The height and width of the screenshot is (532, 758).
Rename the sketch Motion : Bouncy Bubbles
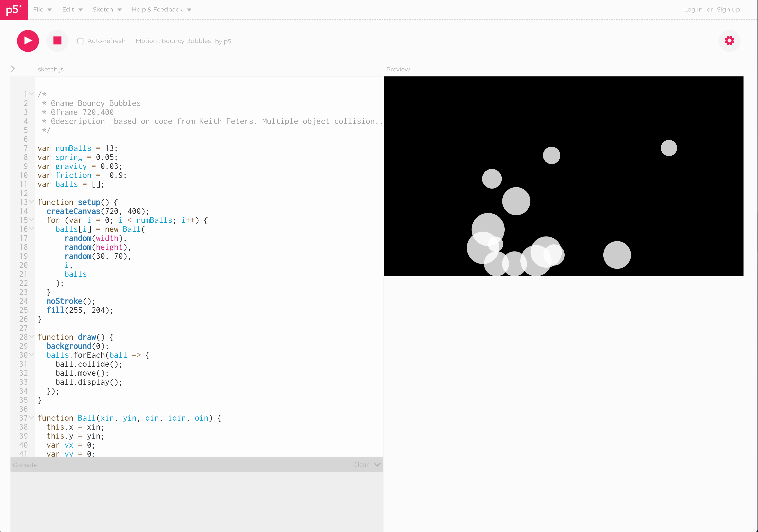click(173, 41)
